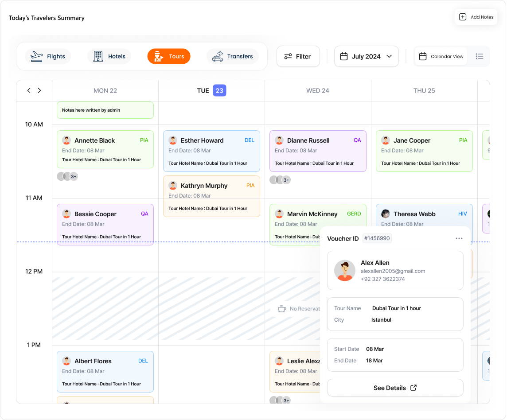Image resolution: width=507 pixels, height=420 pixels.
Task: Expand the July 2024 month dropdown
Action: click(x=366, y=56)
